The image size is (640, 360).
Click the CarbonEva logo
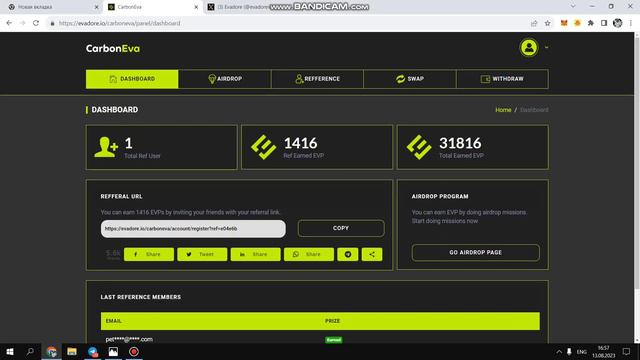click(x=113, y=49)
